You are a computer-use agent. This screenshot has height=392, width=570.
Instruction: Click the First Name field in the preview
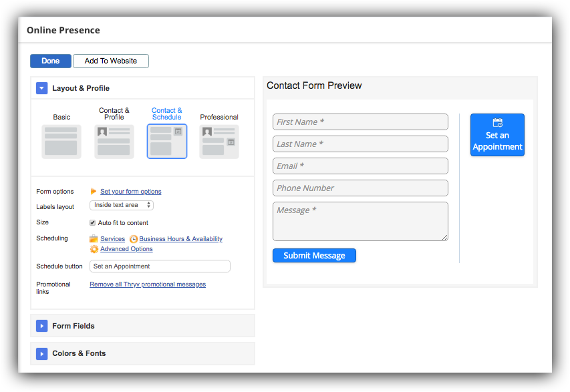click(360, 122)
